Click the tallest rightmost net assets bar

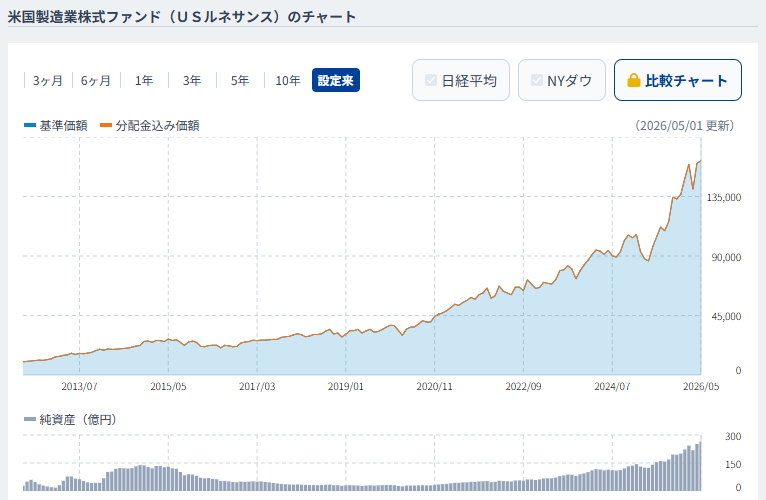pos(700,466)
